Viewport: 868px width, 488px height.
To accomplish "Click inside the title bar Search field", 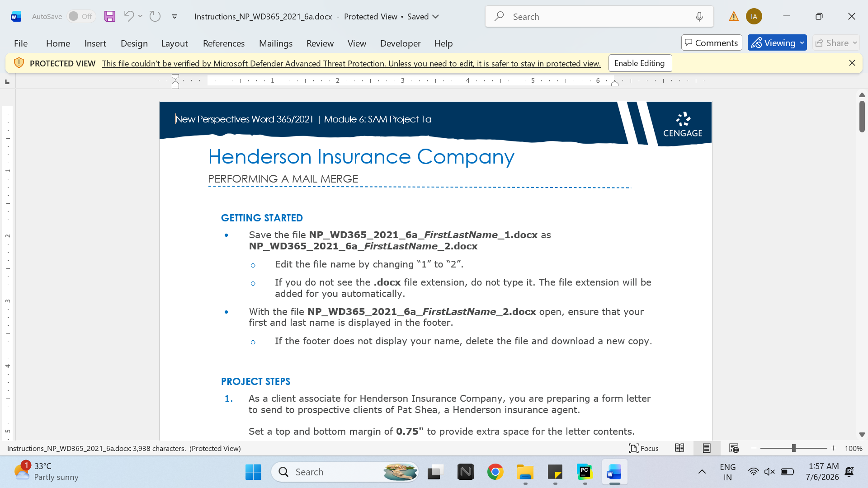I will pyautogui.click(x=599, y=16).
